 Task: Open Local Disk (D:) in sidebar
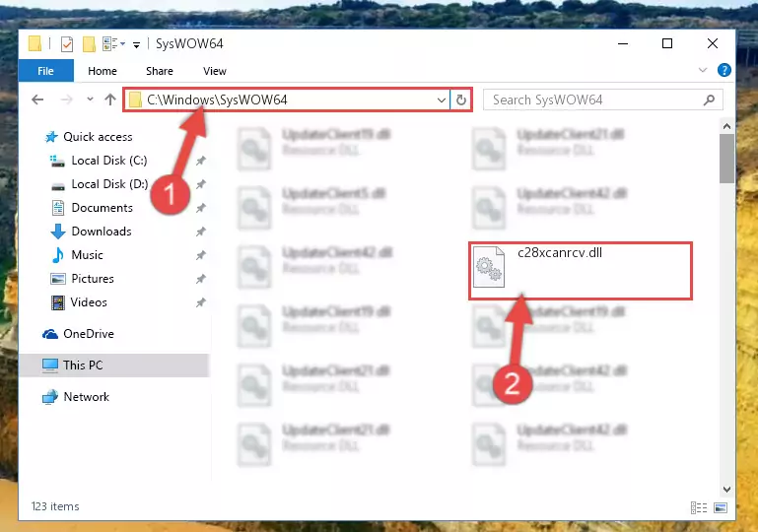[109, 184]
